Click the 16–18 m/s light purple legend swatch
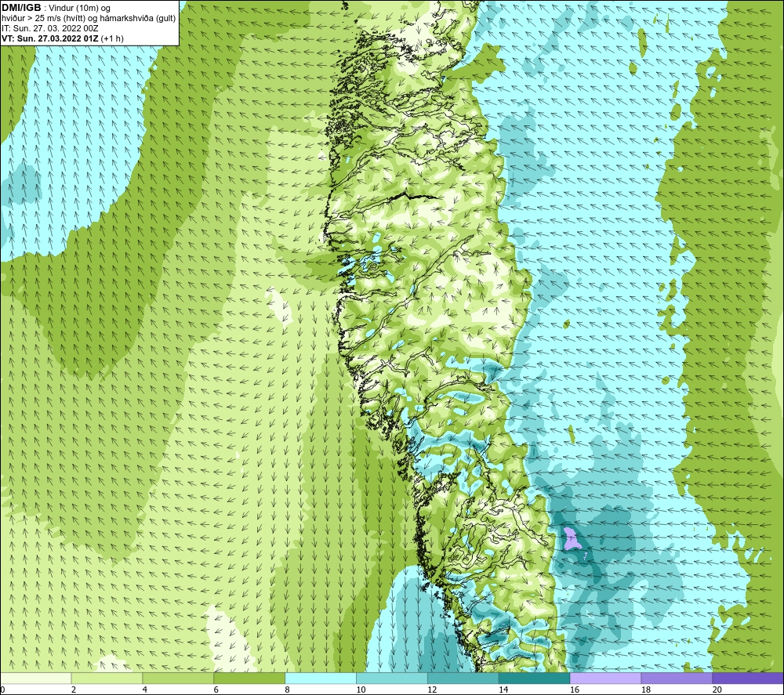The image size is (784, 695). 605,678
